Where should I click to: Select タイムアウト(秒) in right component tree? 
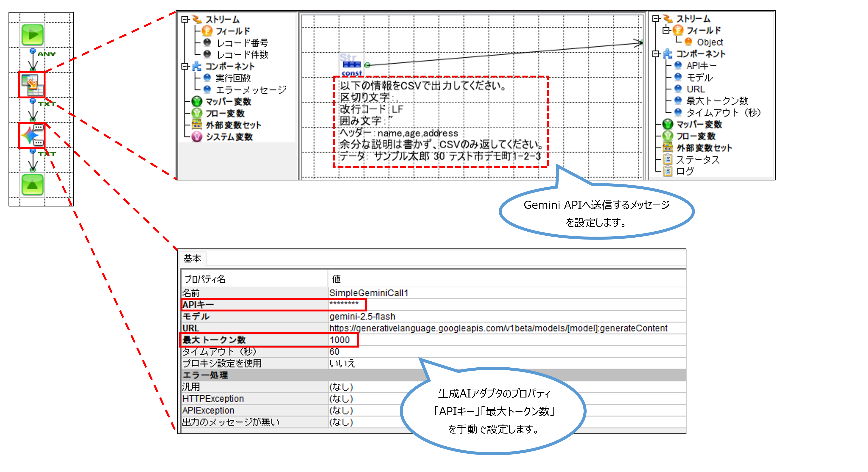pos(723,113)
